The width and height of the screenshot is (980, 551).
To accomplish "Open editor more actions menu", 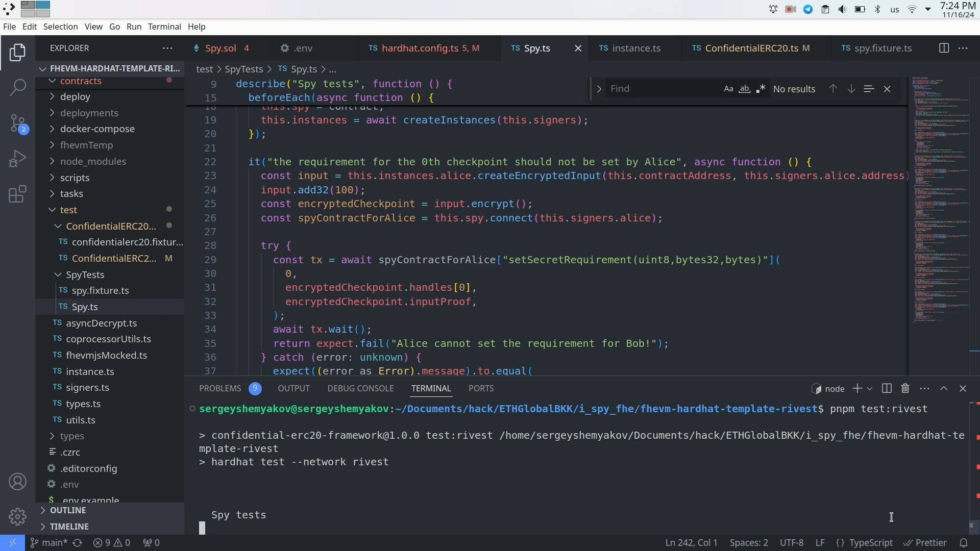I will (963, 48).
